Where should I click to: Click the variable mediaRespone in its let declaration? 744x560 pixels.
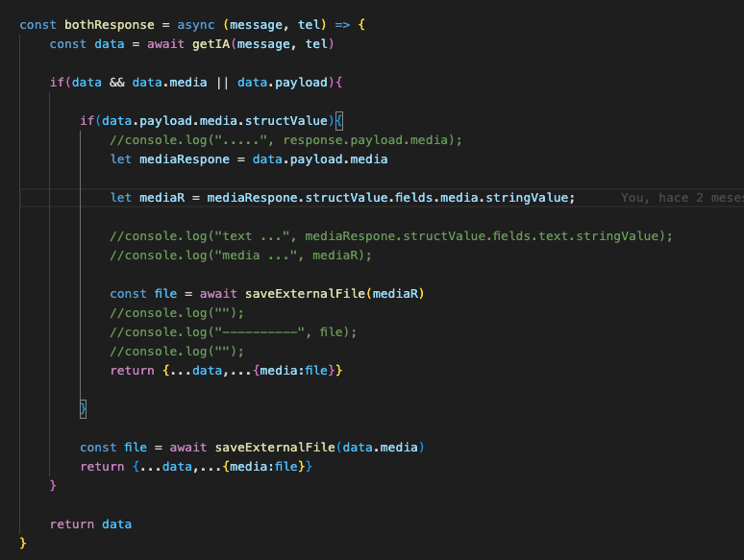(185, 159)
